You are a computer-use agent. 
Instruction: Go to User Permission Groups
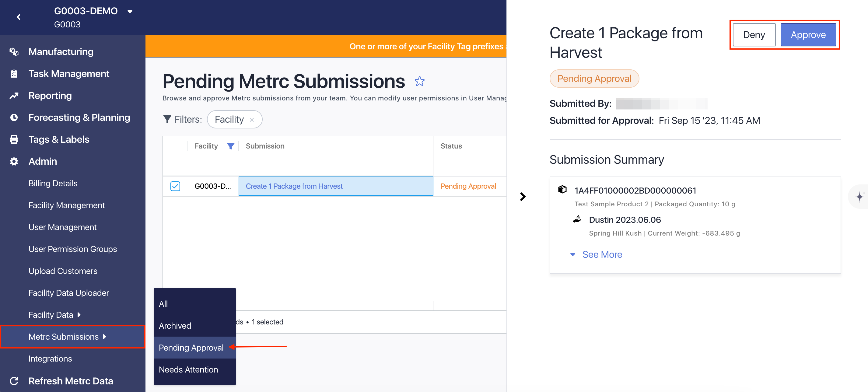pyautogui.click(x=73, y=249)
